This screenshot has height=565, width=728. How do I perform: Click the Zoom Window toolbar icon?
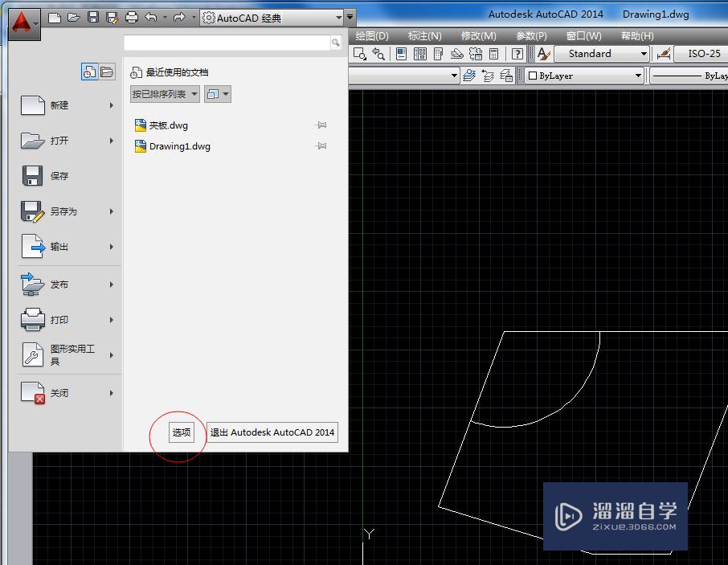[x=360, y=54]
